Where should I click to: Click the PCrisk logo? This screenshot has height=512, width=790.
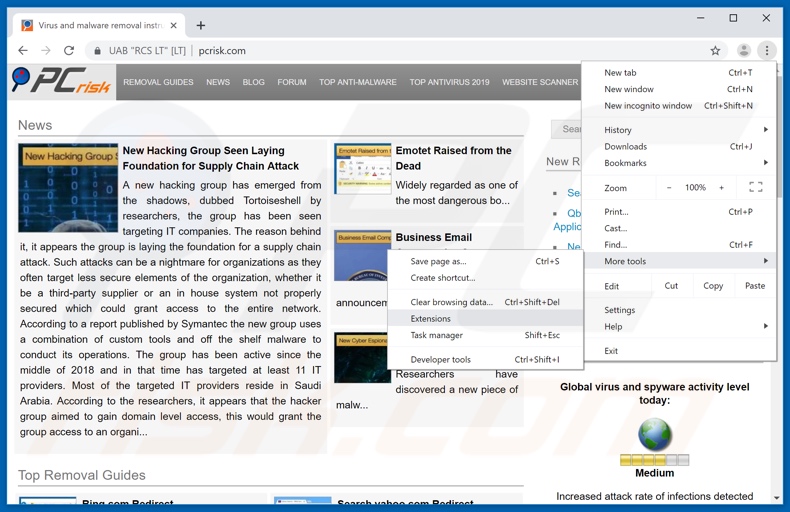pos(61,81)
